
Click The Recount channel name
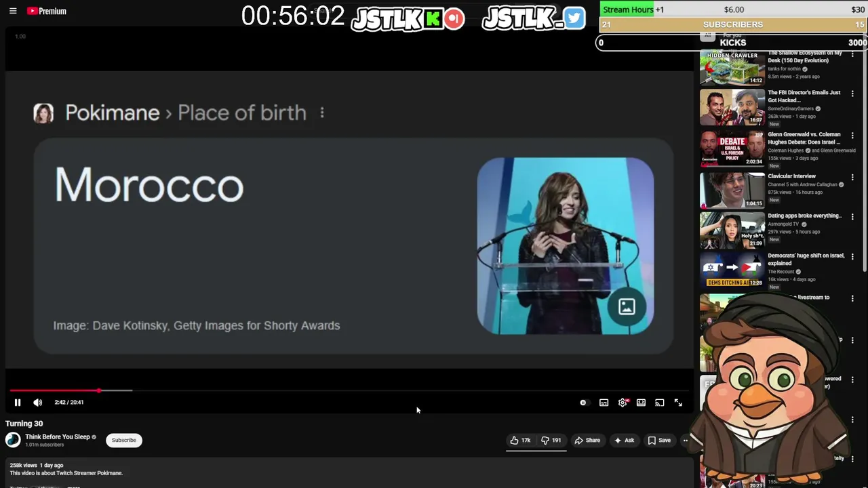[x=781, y=272]
